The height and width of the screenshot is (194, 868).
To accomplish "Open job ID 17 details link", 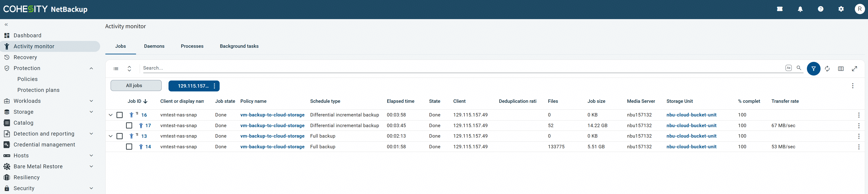I will 148,126.
